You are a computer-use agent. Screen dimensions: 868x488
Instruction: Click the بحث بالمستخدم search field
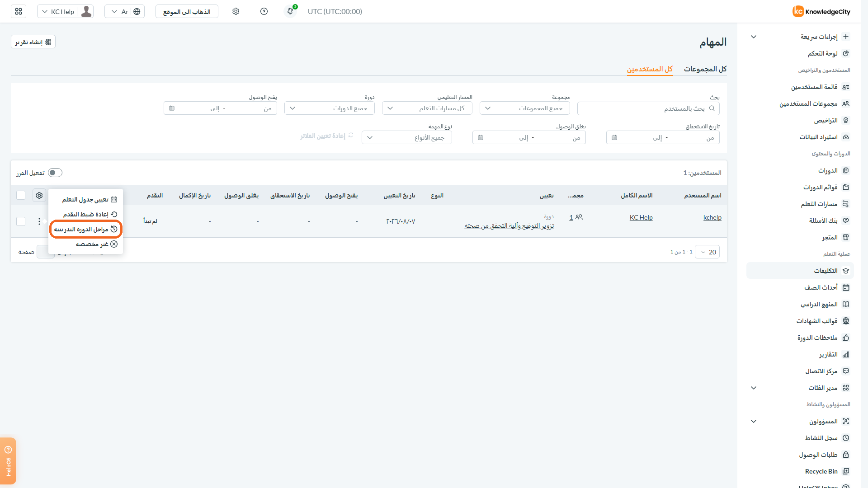click(648, 108)
